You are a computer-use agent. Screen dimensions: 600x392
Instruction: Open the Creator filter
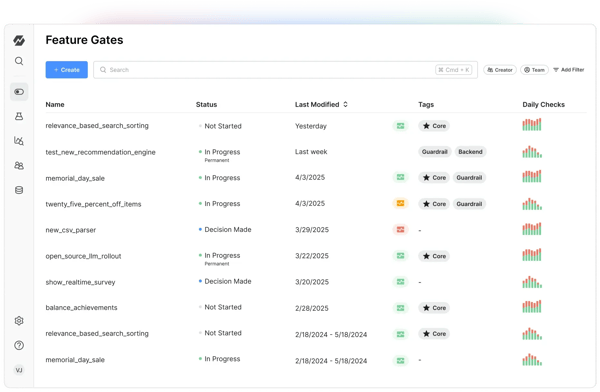[x=500, y=70]
